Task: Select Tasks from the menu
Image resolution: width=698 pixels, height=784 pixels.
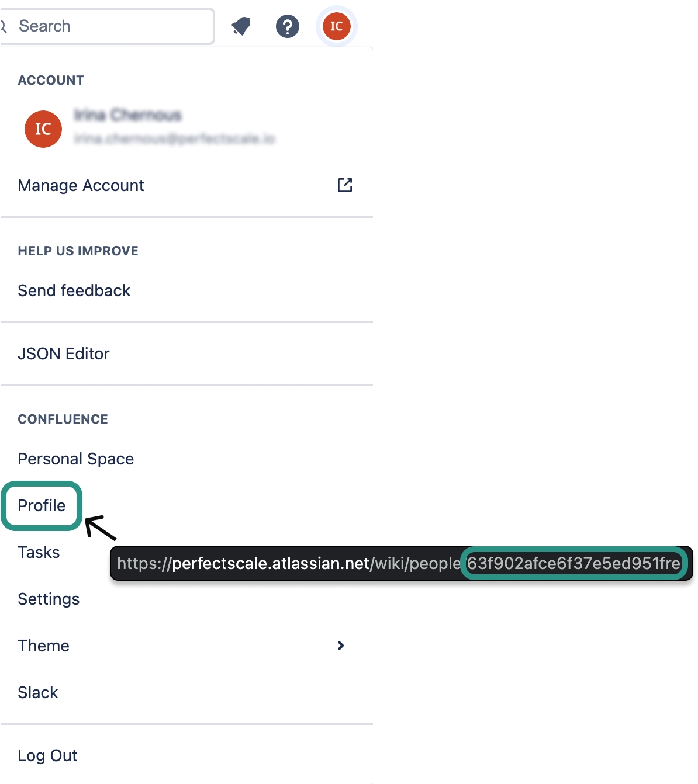Action: [x=39, y=553]
